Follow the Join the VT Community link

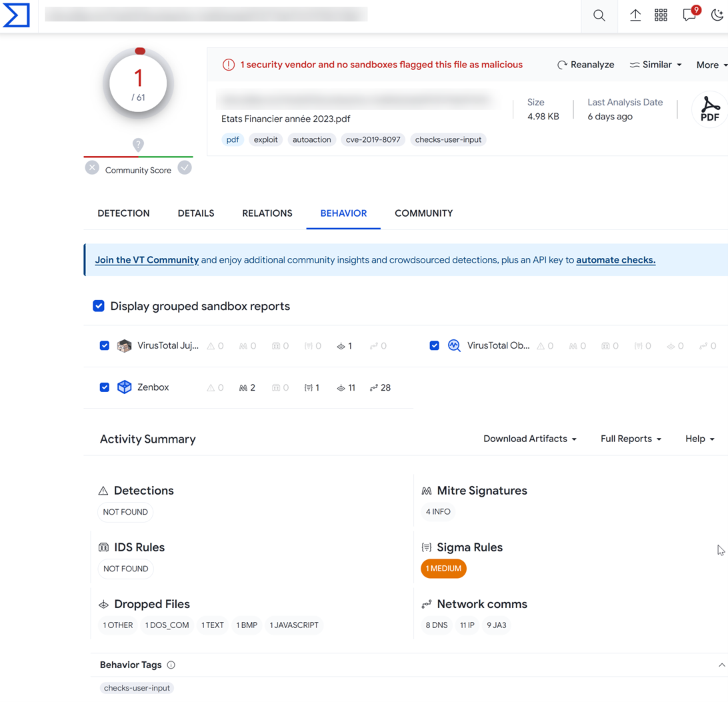pyautogui.click(x=147, y=260)
